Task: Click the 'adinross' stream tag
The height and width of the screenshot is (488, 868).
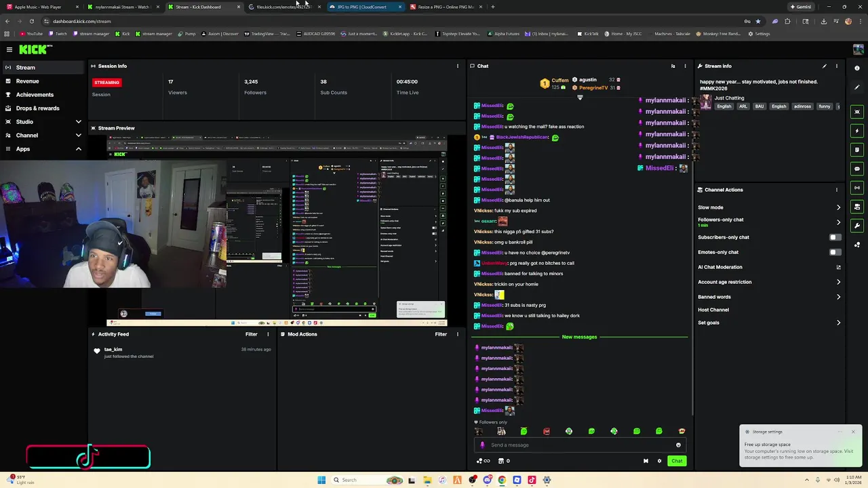Action: pos(802,106)
